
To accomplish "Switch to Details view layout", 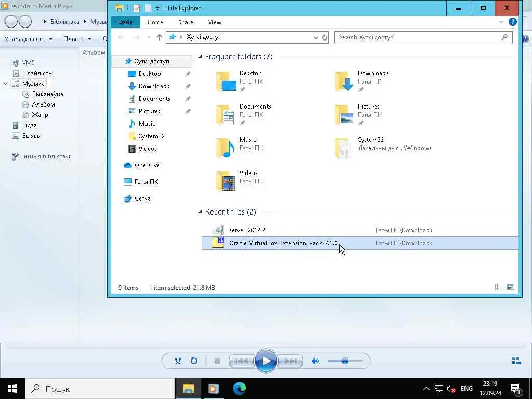I will 499,287.
